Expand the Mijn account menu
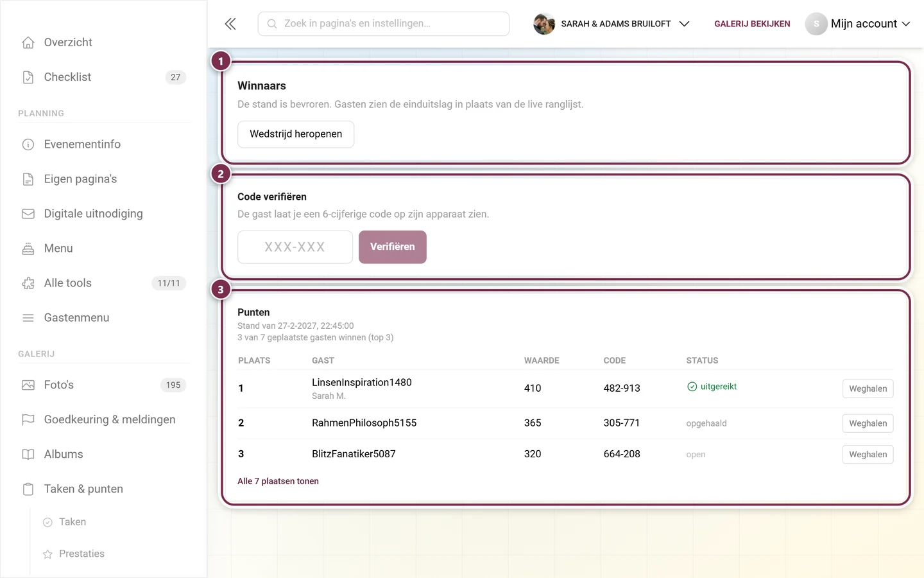 pos(858,24)
